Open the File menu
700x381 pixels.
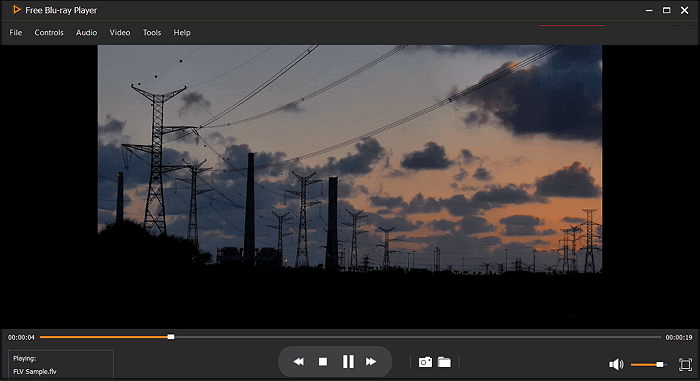16,33
